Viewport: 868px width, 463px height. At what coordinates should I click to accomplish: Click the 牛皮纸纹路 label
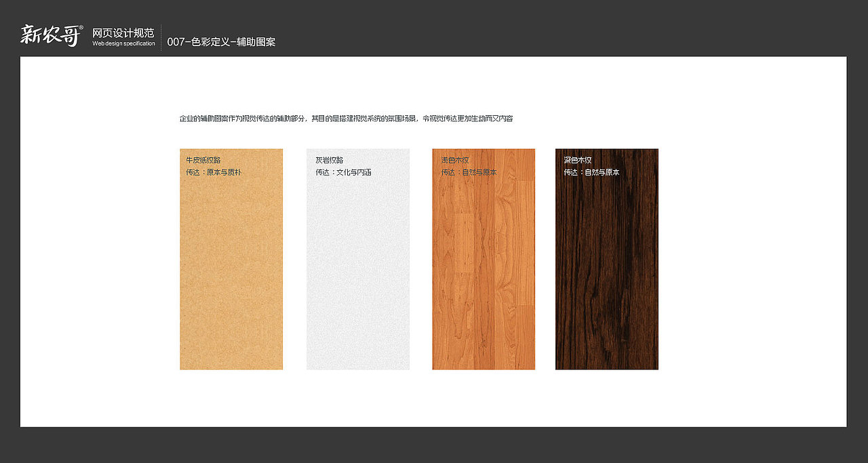coord(204,159)
